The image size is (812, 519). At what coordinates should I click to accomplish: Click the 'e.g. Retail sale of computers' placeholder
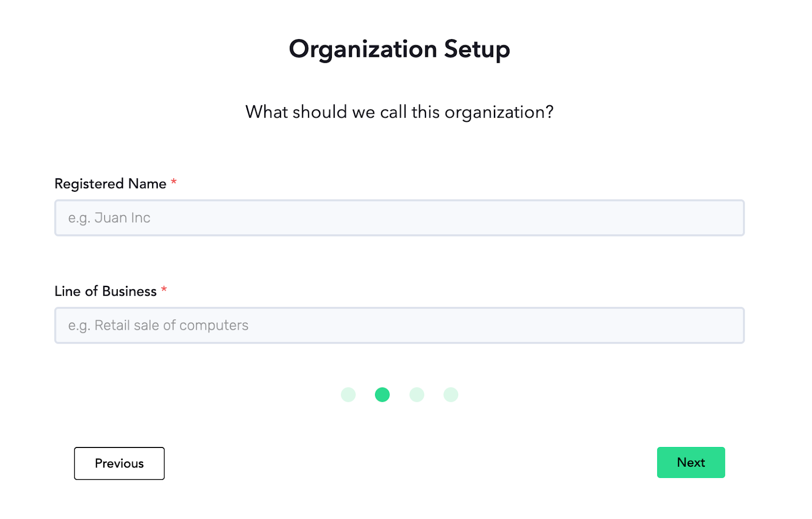tap(158, 326)
